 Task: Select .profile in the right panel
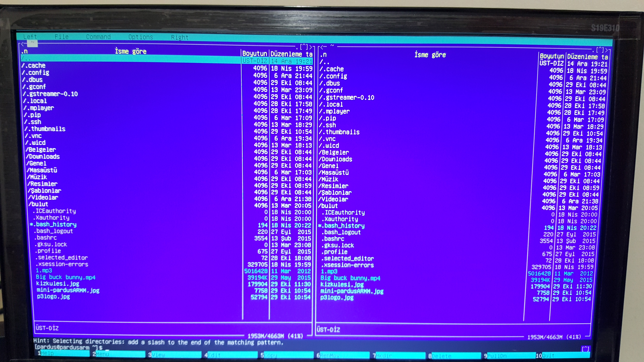(334, 252)
